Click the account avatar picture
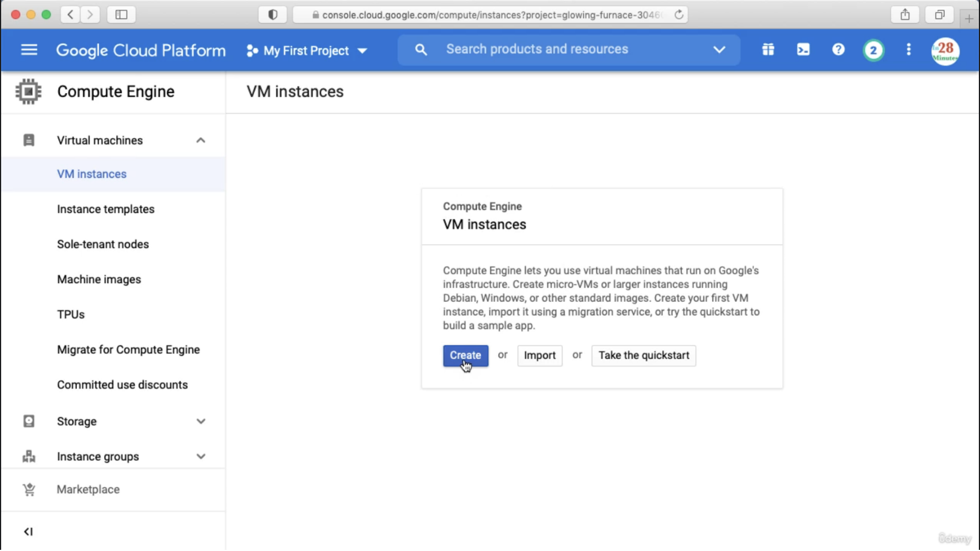The width and height of the screenshot is (980, 551). 945,51
